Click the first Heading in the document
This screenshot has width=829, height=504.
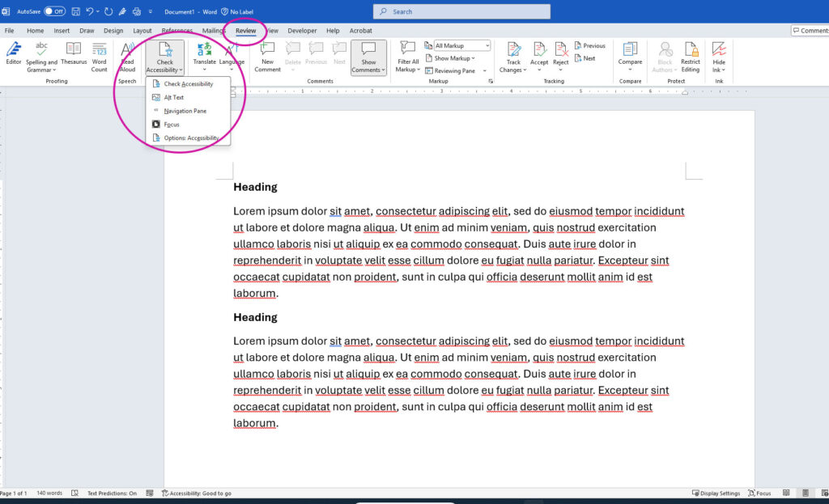(x=255, y=187)
